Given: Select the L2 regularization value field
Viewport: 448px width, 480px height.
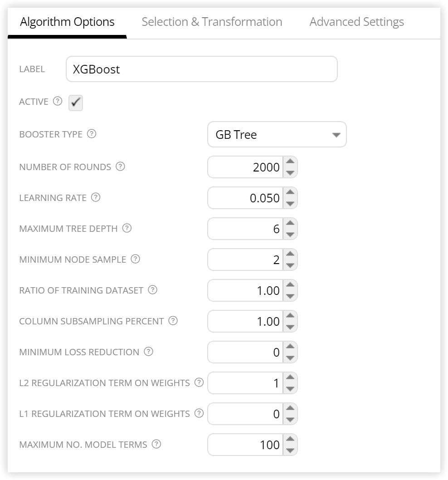Looking at the screenshot, I should pyautogui.click(x=245, y=383).
